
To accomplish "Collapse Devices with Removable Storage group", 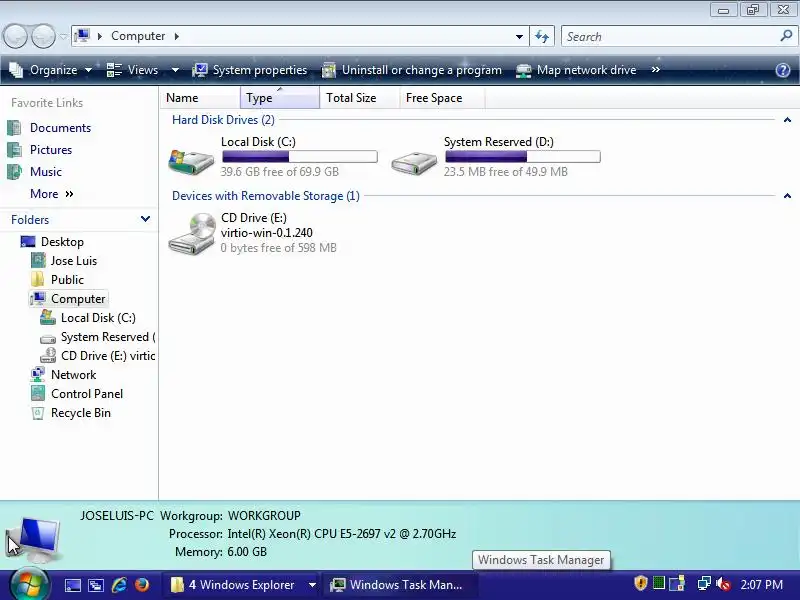I will (x=787, y=196).
